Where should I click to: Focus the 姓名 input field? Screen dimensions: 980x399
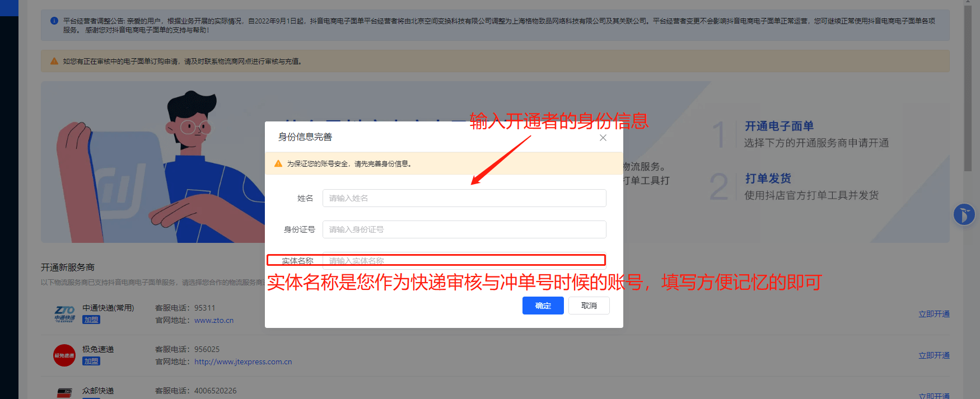point(464,198)
